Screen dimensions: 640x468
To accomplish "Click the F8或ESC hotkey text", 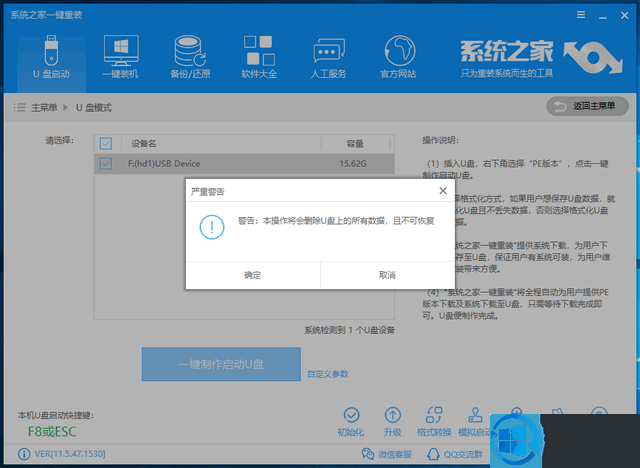I will tap(52, 432).
